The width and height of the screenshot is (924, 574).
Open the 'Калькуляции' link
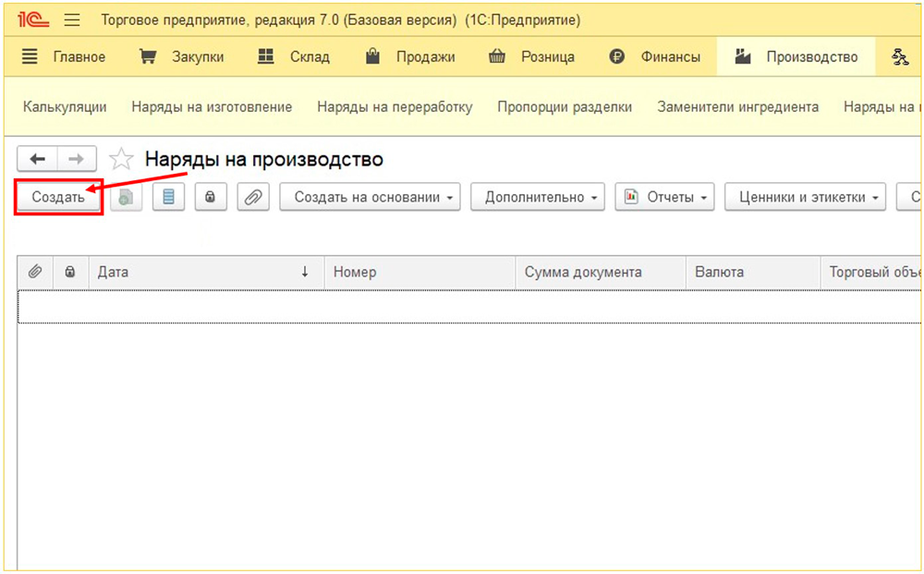point(65,107)
